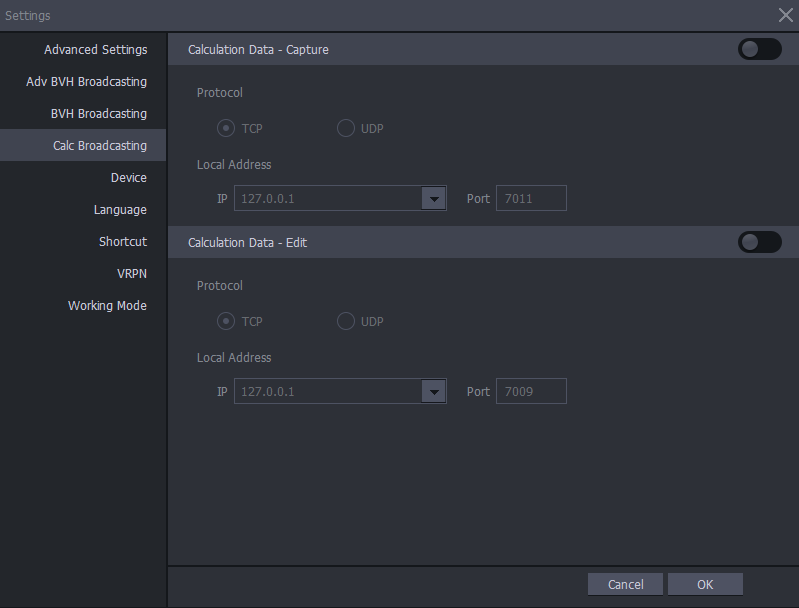799x608 pixels.
Task: Click Calculation Data - Edit header text
Action: (x=247, y=243)
